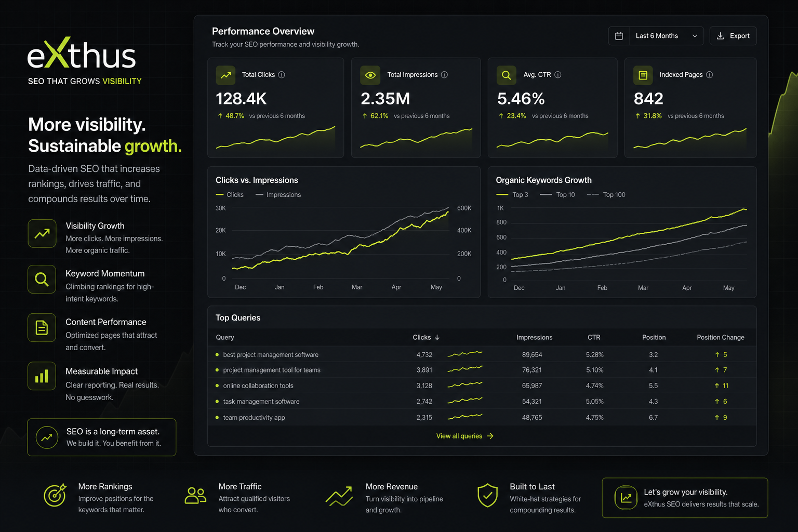
Task: Click the calendar icon in date range selector
Action: [619, 36]
